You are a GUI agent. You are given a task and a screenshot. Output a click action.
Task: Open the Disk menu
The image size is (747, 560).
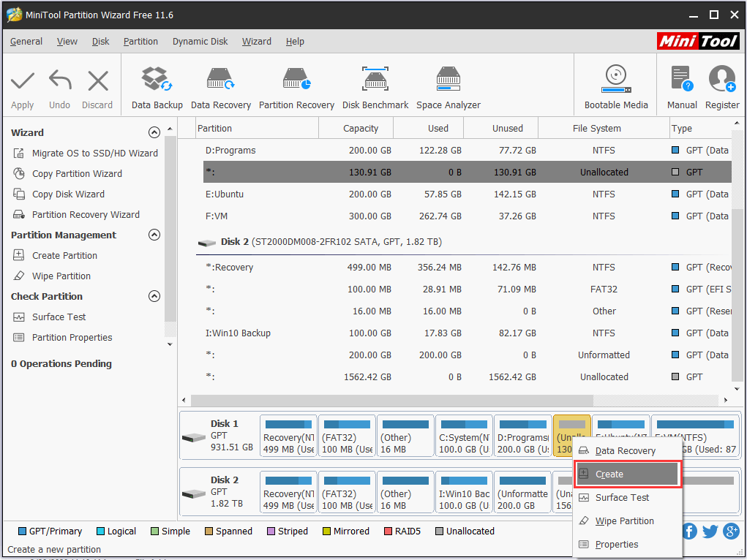click(100, 42)
